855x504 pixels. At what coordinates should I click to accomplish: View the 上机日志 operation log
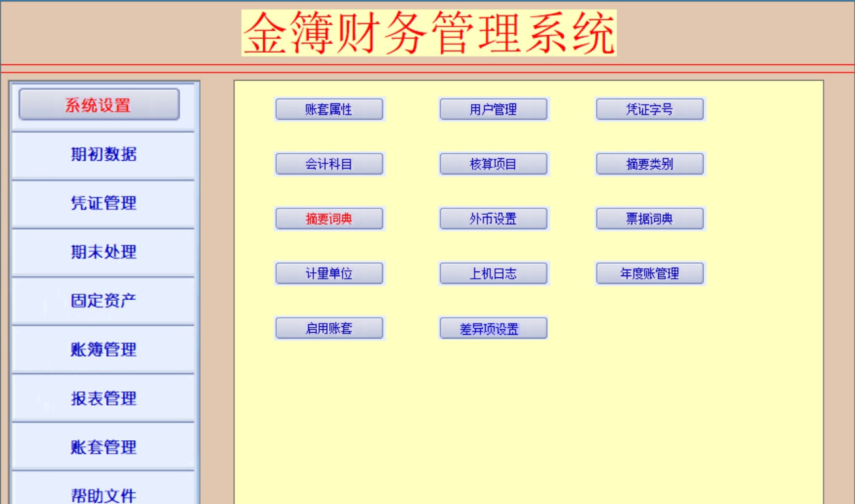point(494,273)
